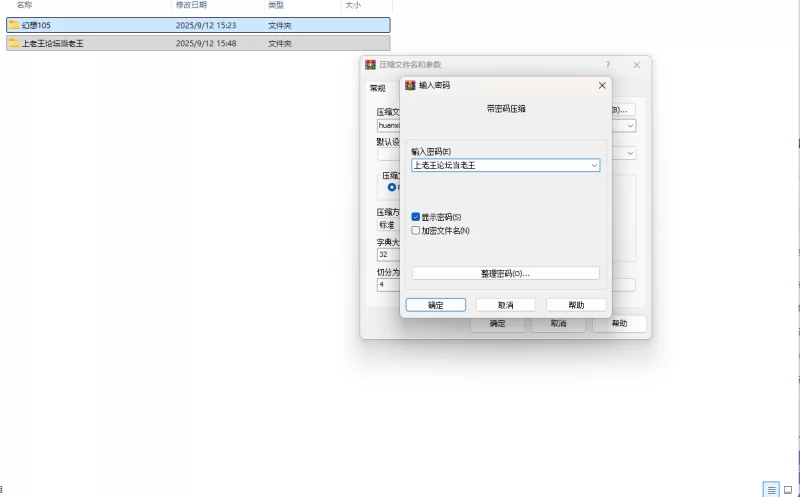Image resolution: width=800 pixels, height=497 pixels.
Task: Click 取消 in 压缩文件名和参数 window
Action: 558,324
